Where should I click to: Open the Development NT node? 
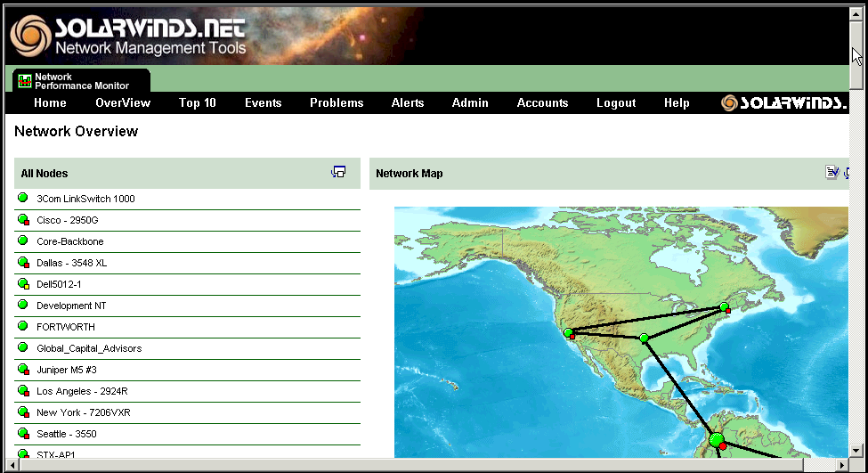click(x=71, y=306)
